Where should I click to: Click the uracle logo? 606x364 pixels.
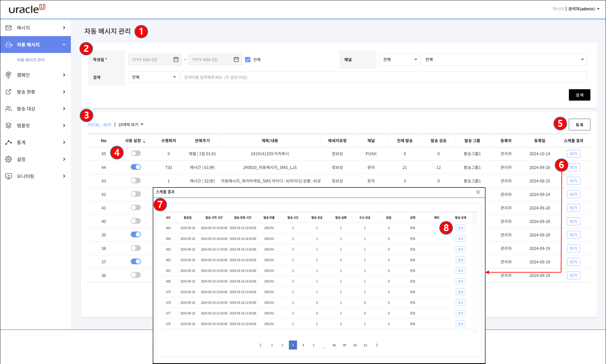click(x=27, y=9)
